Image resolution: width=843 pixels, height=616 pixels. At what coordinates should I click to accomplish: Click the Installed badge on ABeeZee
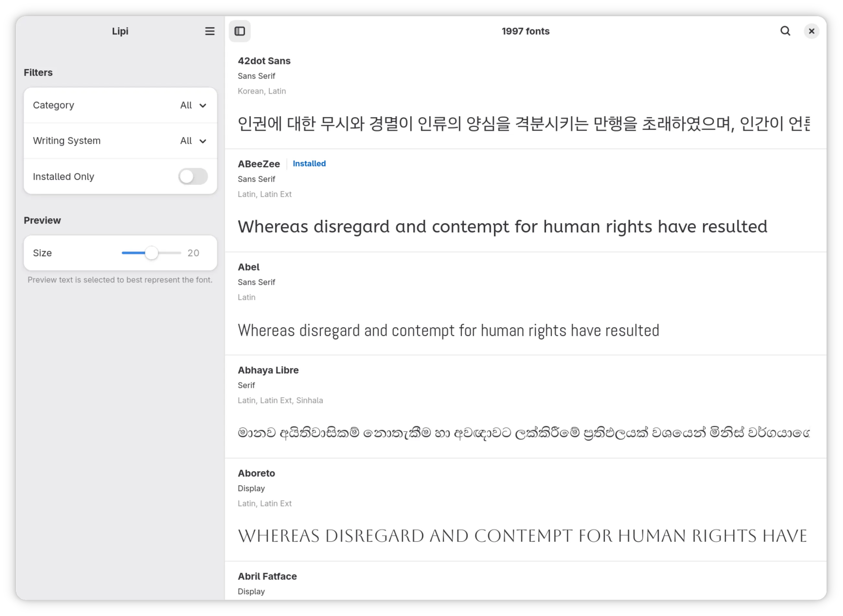pos(309,164)
